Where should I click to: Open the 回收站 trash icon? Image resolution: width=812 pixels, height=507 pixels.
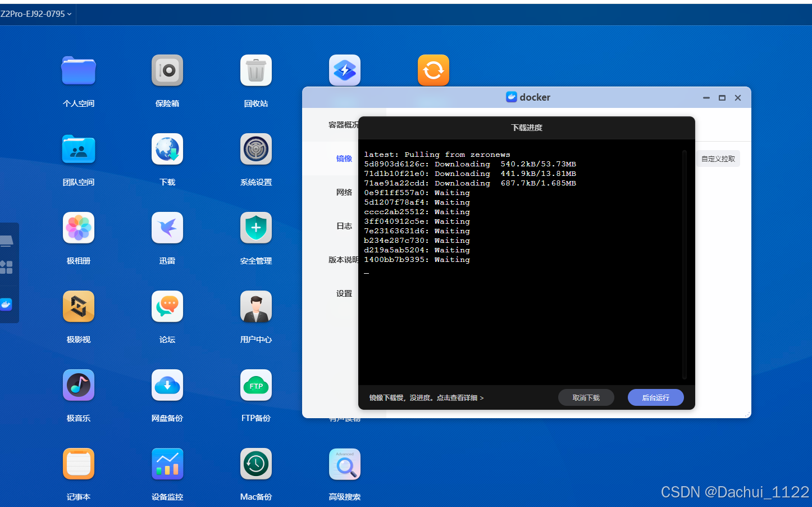256,70
